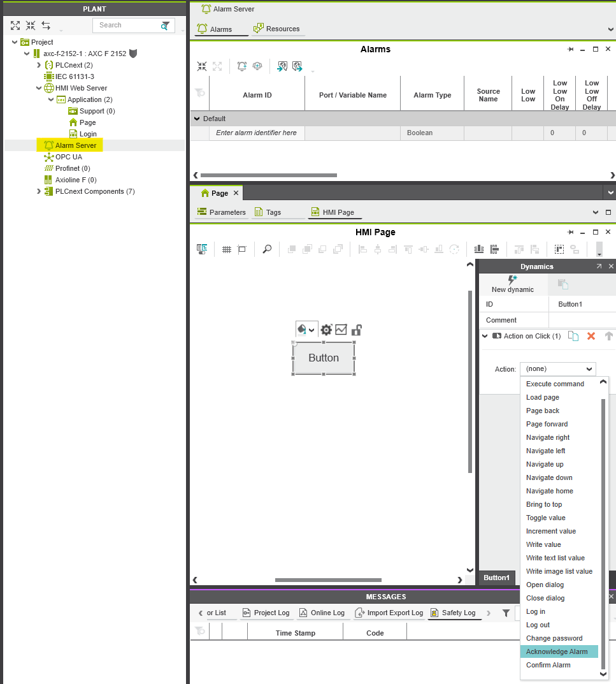Click the filter icon in PLANT search box

click(166, 25)
